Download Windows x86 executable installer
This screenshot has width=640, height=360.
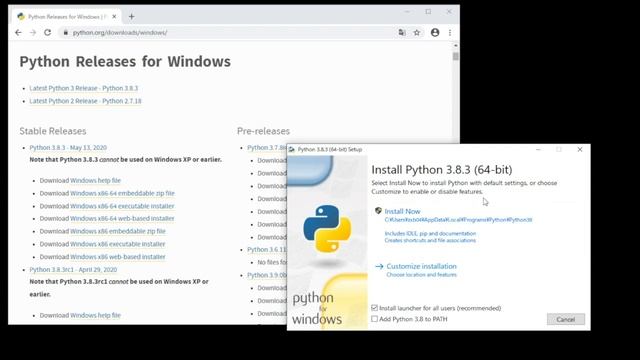point(118,244)
